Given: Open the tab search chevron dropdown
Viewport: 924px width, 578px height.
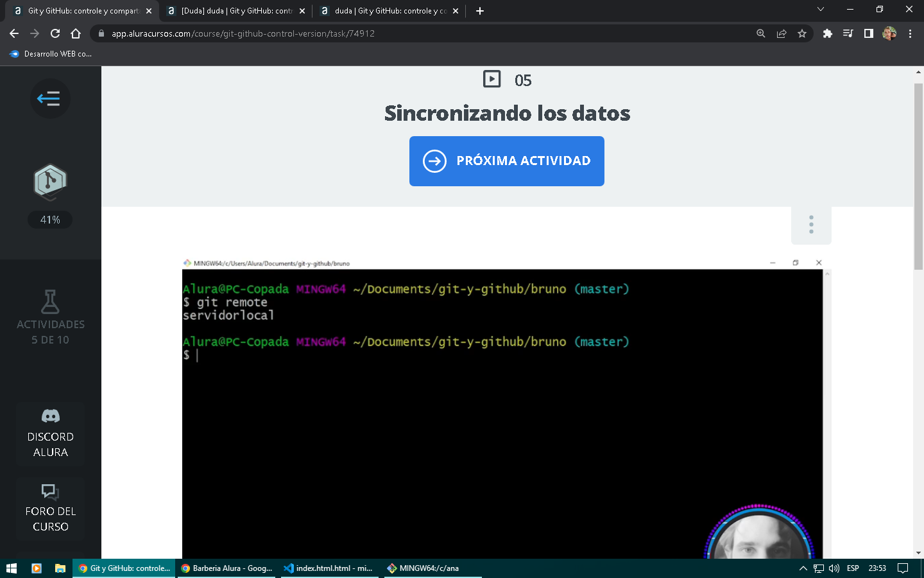Looking at the screenshot, I should point(821,10).
